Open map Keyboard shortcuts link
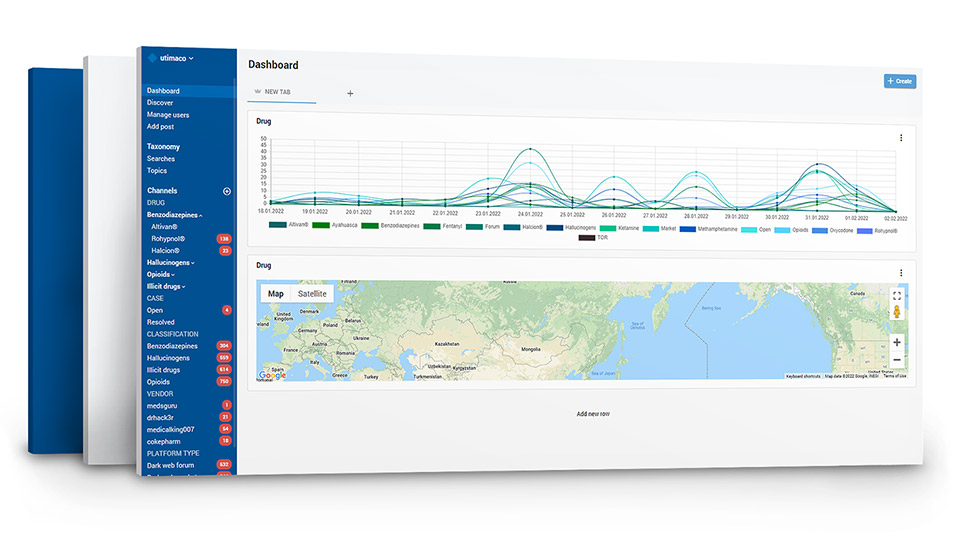The image size is (960, 540). coord(803,376)
